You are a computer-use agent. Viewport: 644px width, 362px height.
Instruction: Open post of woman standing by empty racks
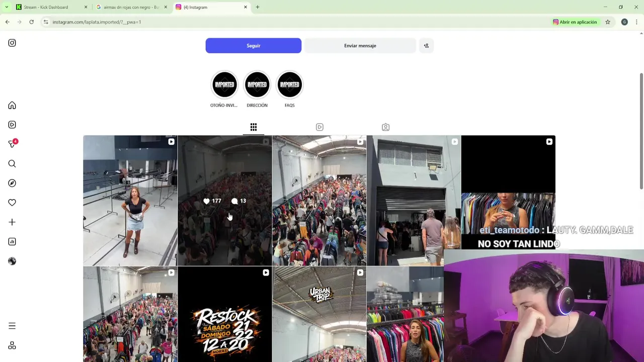point(130,201)
